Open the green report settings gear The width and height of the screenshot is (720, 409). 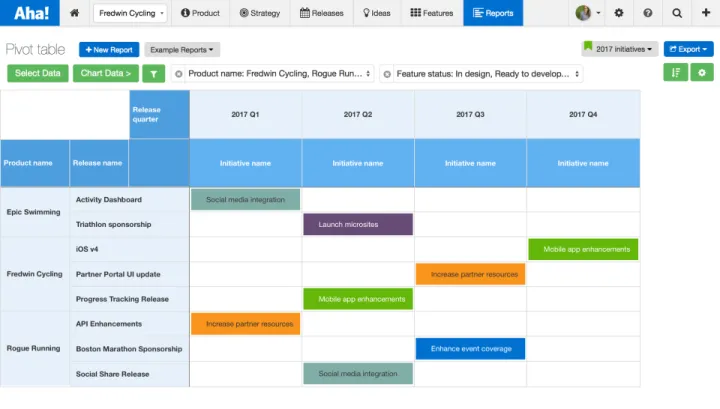point(702,73)
